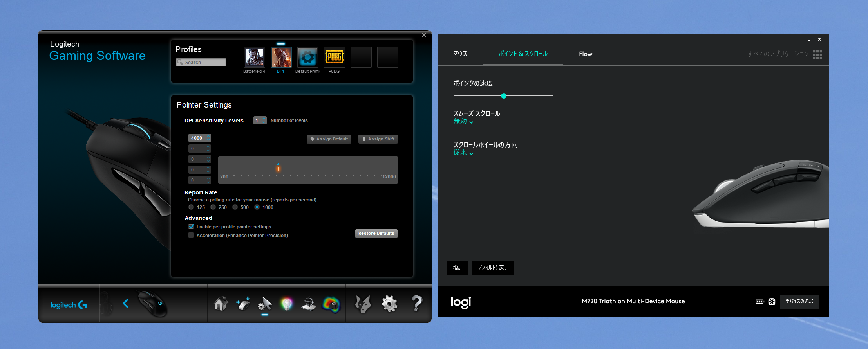
Task: Select the 125 report rate option
Action: tap(191, 207)
